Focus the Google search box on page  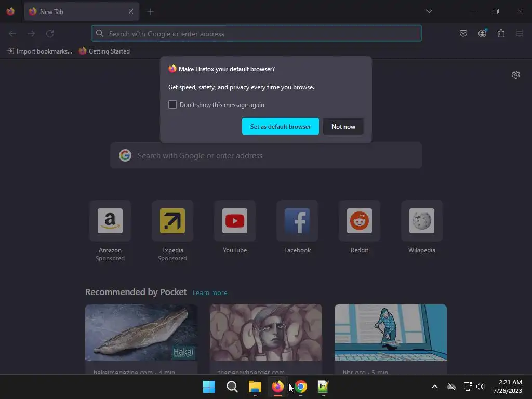266,155
